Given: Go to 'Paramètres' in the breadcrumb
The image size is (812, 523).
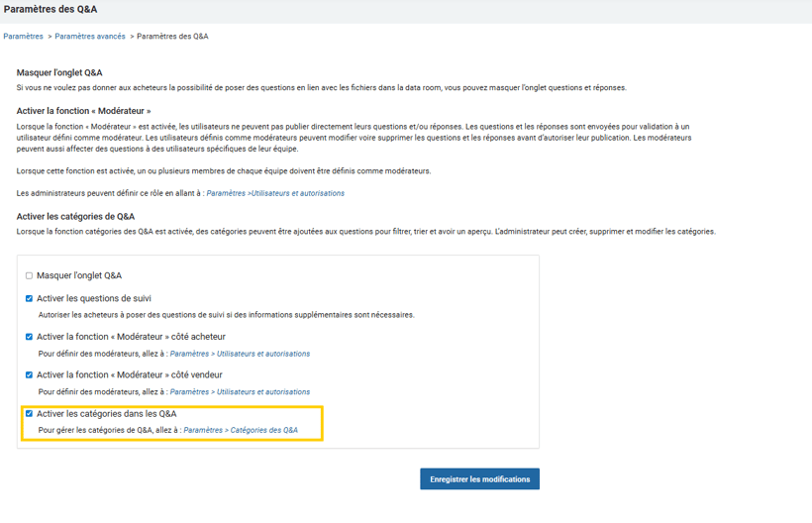Looking at the screenshot, I should click(23, 37).
